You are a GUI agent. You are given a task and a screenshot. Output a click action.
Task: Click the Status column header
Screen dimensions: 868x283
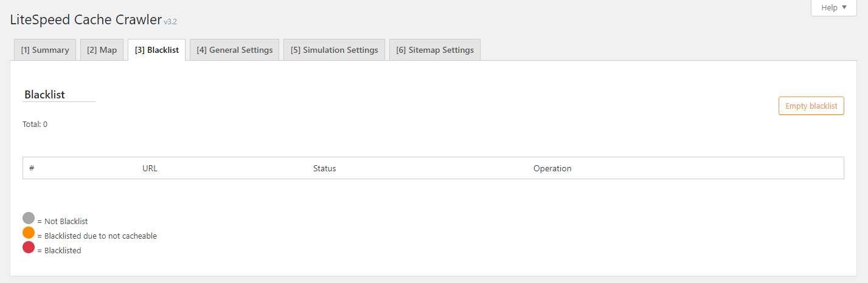tap(324, 168)
